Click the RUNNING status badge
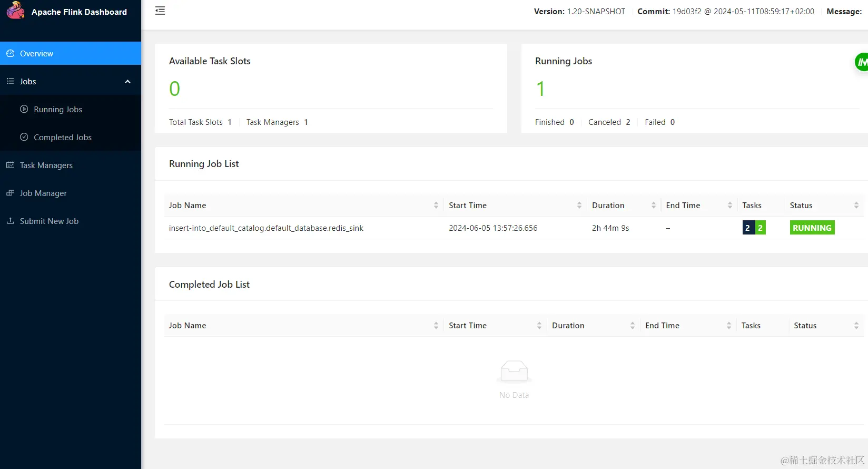The height and width of the screenshot is (469, 868). [812, 228]
